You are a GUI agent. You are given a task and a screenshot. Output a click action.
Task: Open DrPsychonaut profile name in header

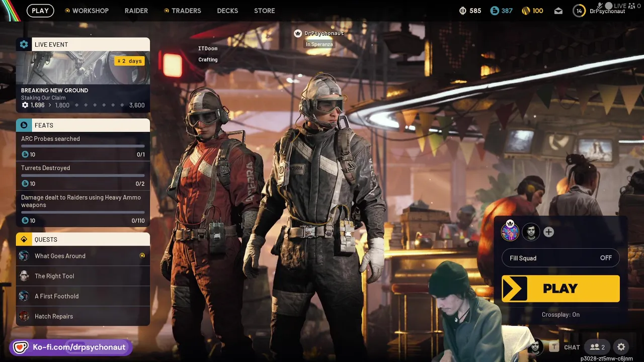[x=607, y=11]
